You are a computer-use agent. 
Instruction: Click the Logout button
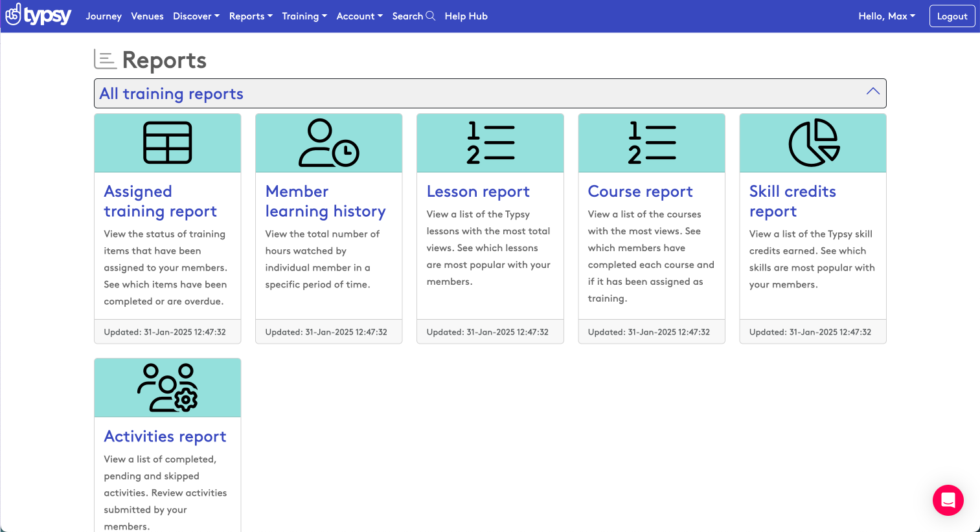click(952, 16)
